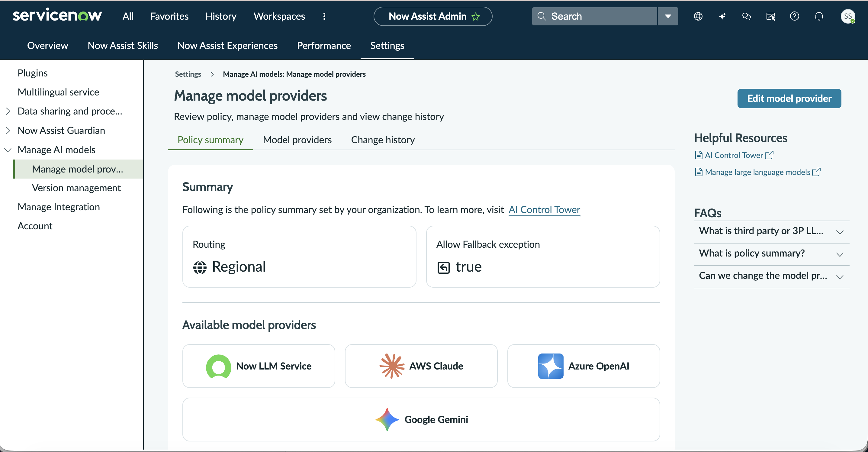Click in the Search input field
This screenshot has height=452, width=868.
pos(595,16)
